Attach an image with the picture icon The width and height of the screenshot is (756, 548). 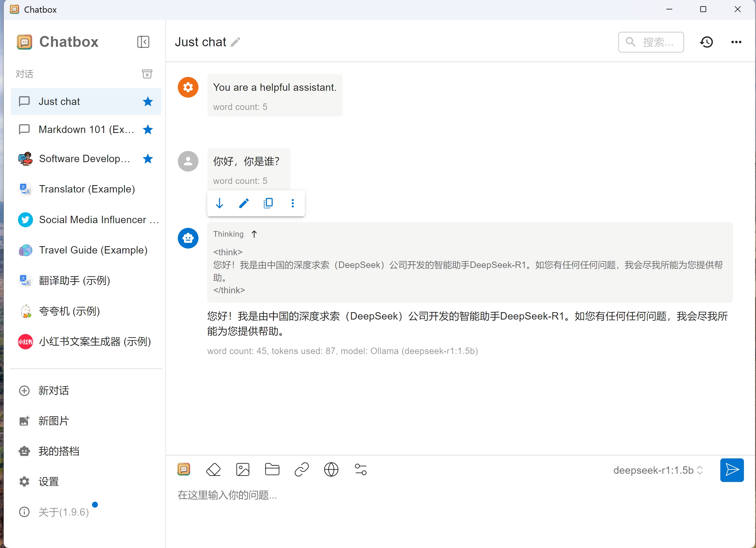pyautogui.click(x=243, y=469)
